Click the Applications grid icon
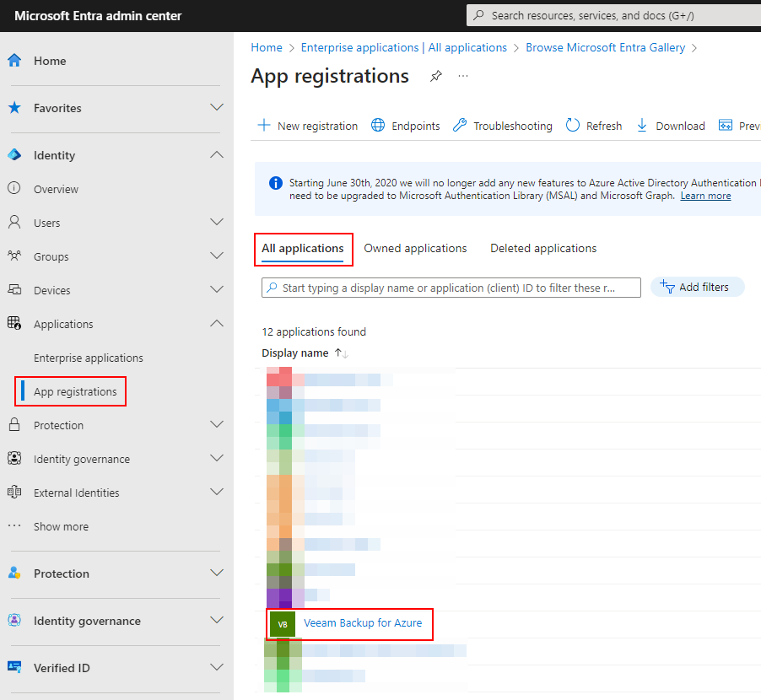 pyautogui.click(x=14, y=323)
